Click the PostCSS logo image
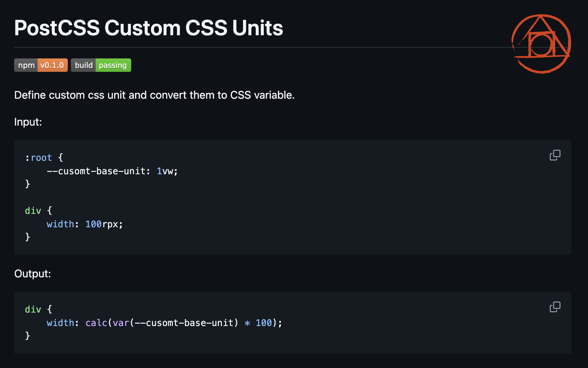588x368 pixels. (x=541, y=44)
